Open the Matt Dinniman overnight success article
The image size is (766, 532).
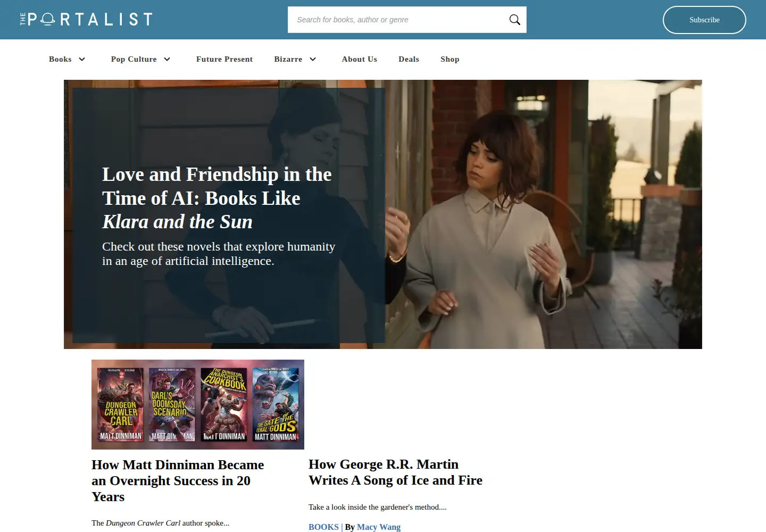point(178,481)
